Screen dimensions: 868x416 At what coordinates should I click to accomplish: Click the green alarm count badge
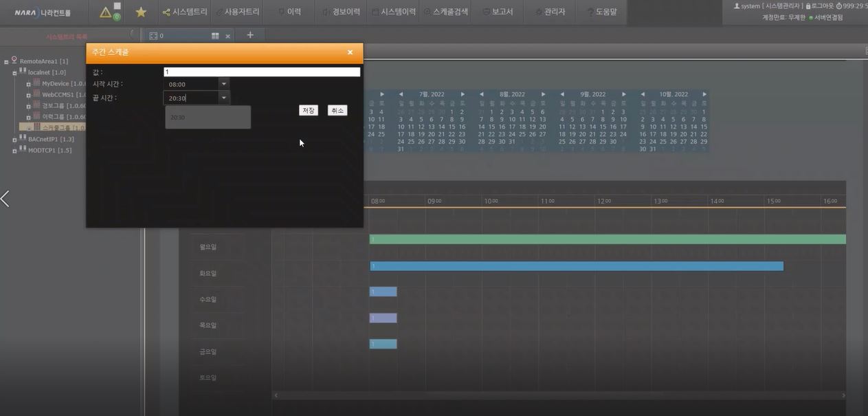(x=117, y=17)
